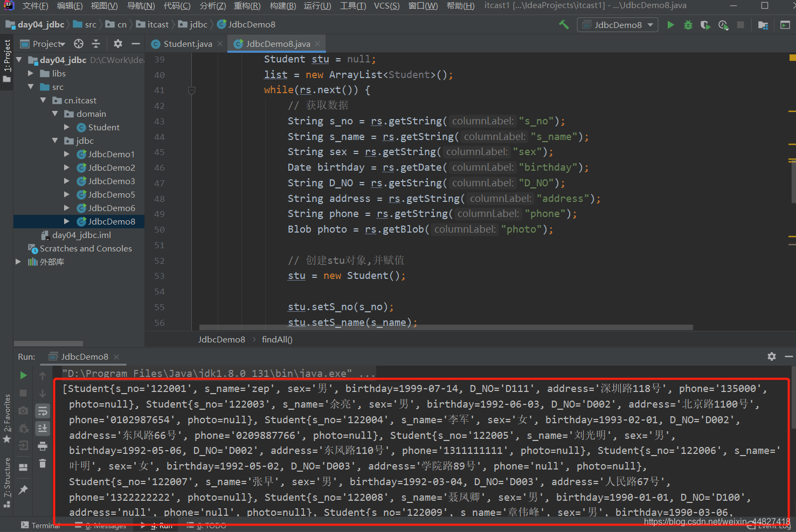Rerun JdbcDemo8 from the Run panel

click(23, 375)
